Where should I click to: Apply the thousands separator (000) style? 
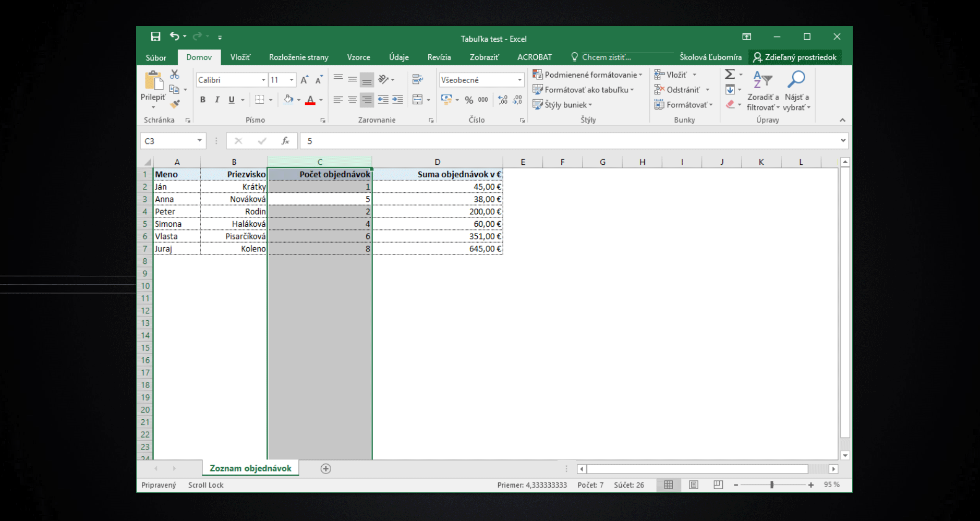[483, 100]
